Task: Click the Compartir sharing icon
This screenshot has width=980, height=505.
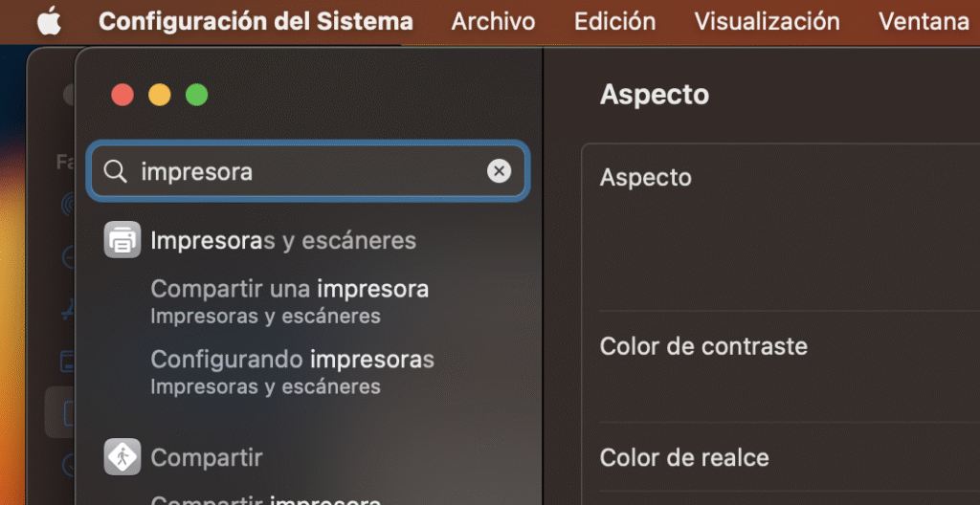Action: [x=122, y=457]
